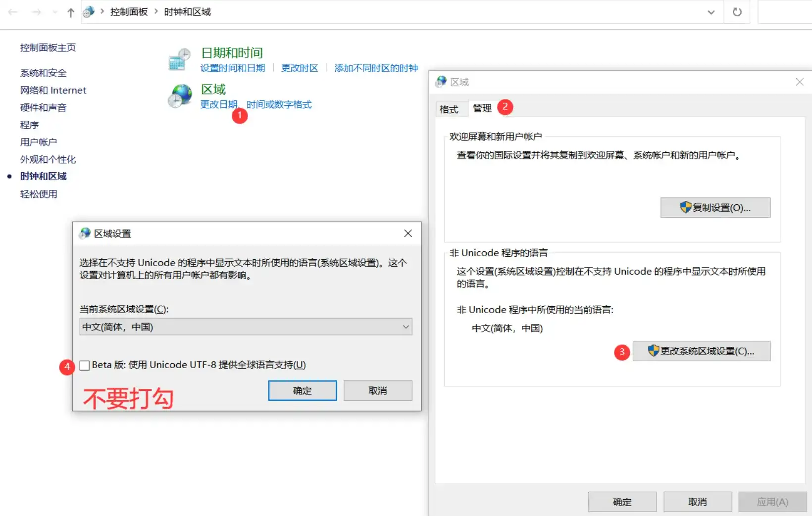Click 确定 in 区域 dialog
The image size is (812, 516).
pos(622,502)
